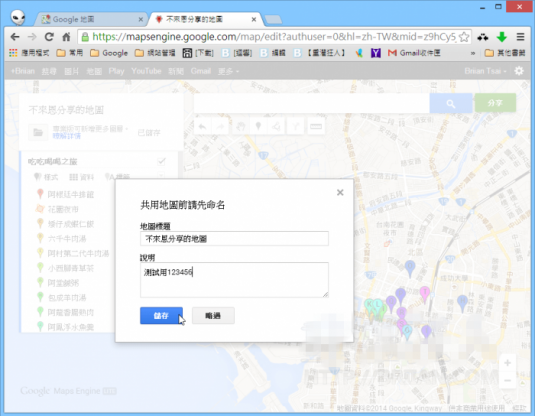Click the browser forward arrow
Screen dimensions: 535x416
point(32,37)
